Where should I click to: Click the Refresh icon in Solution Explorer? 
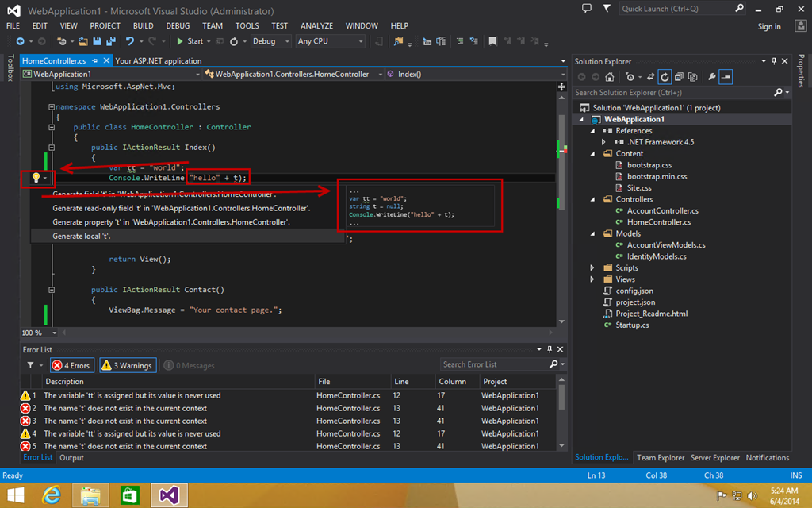tap(665, 77)
